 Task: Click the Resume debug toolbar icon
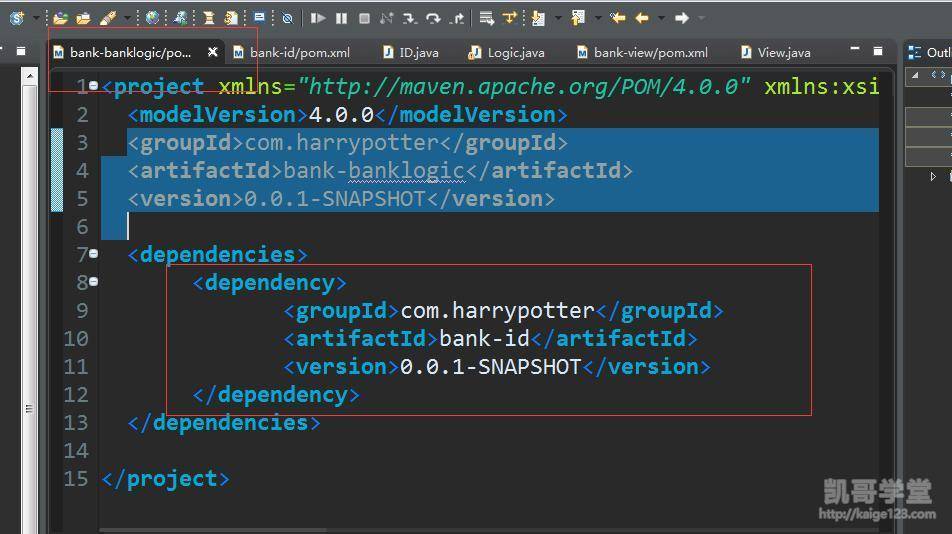pos(318,18)
